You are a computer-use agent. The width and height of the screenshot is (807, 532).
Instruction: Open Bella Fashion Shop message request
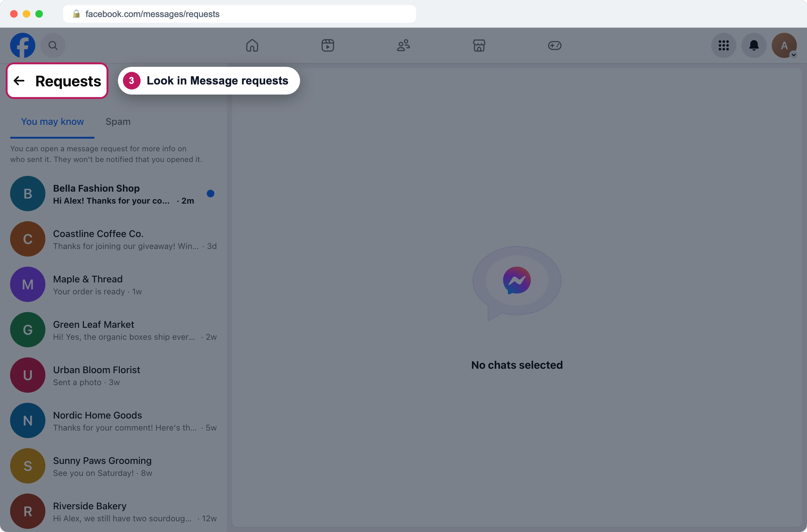114,194
